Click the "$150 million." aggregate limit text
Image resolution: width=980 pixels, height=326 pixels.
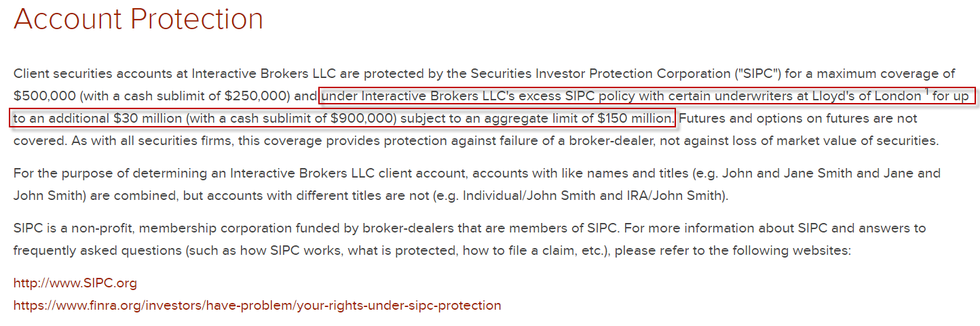(635, 118)
